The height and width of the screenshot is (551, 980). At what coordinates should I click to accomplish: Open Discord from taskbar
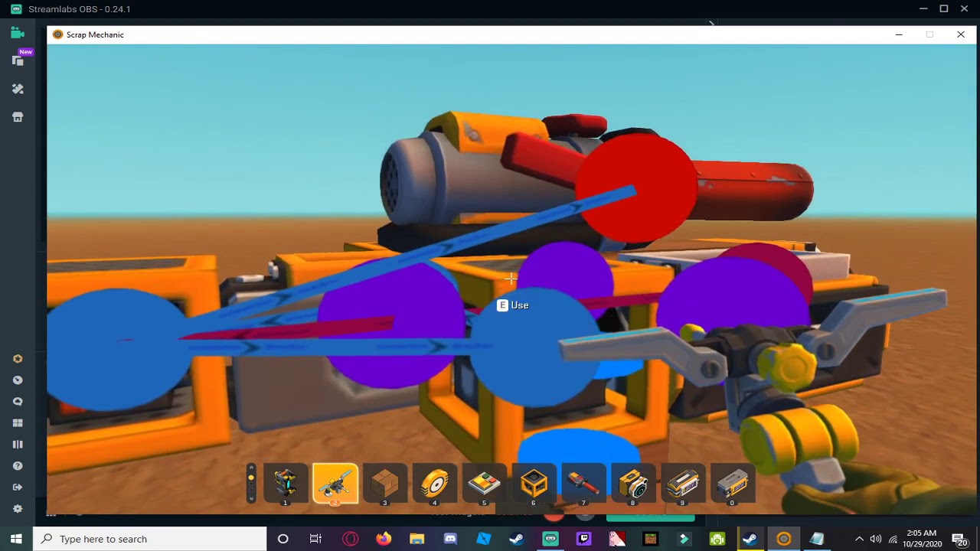[x=450, y=539]
